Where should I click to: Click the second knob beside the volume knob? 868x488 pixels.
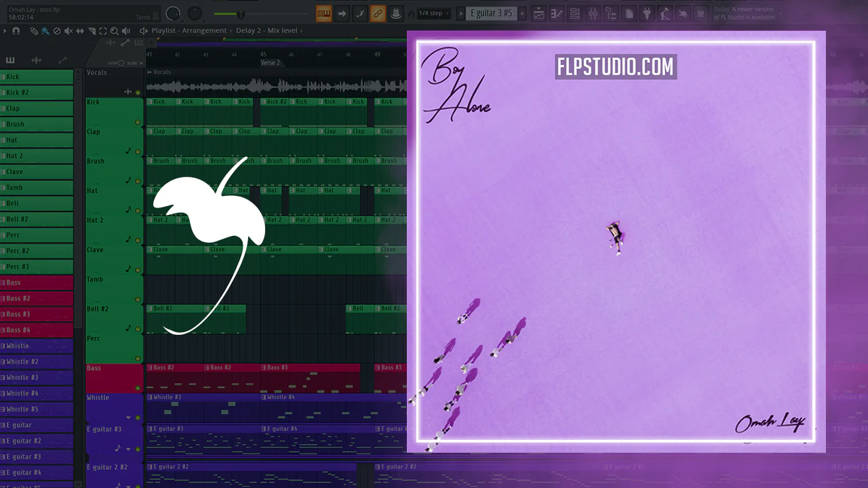tap(195, 13)
